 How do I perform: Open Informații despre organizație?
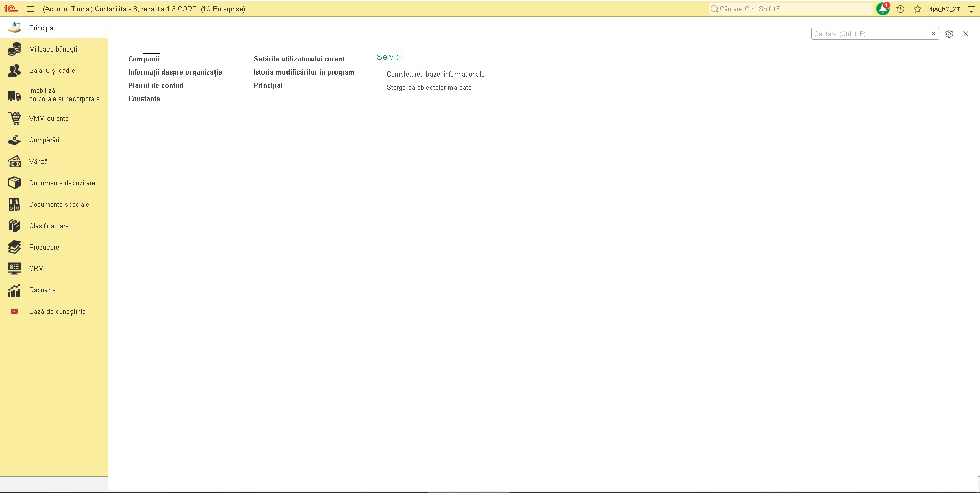(175, 72)
